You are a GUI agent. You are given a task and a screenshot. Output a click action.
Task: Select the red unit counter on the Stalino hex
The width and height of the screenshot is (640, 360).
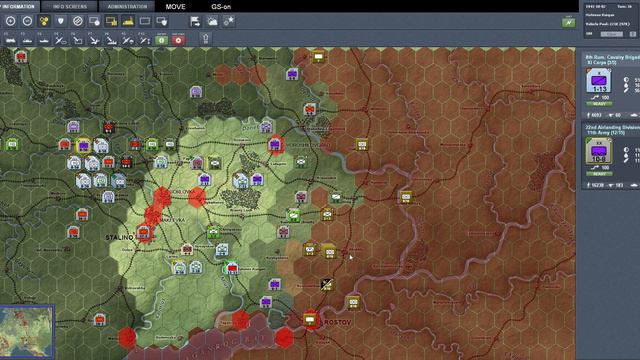pos(144,233)
